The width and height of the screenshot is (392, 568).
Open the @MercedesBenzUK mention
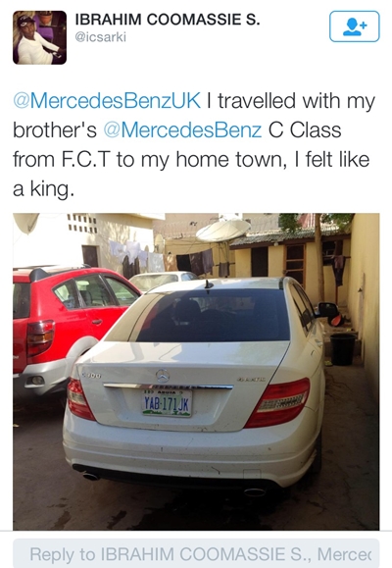pos(107,100)
